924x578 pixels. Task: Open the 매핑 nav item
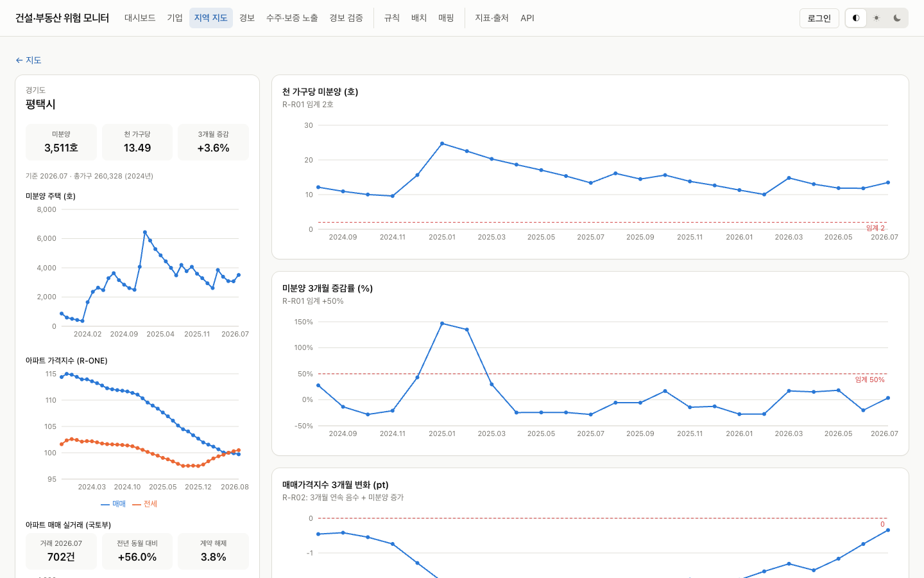click(x=446, y=18)
